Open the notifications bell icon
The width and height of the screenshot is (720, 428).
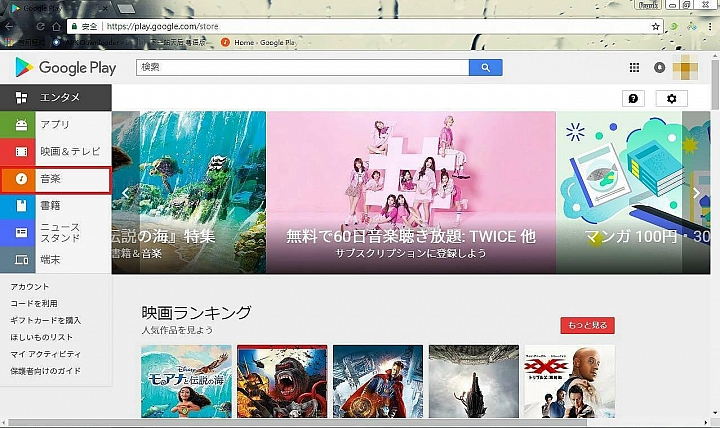[659, 68]
